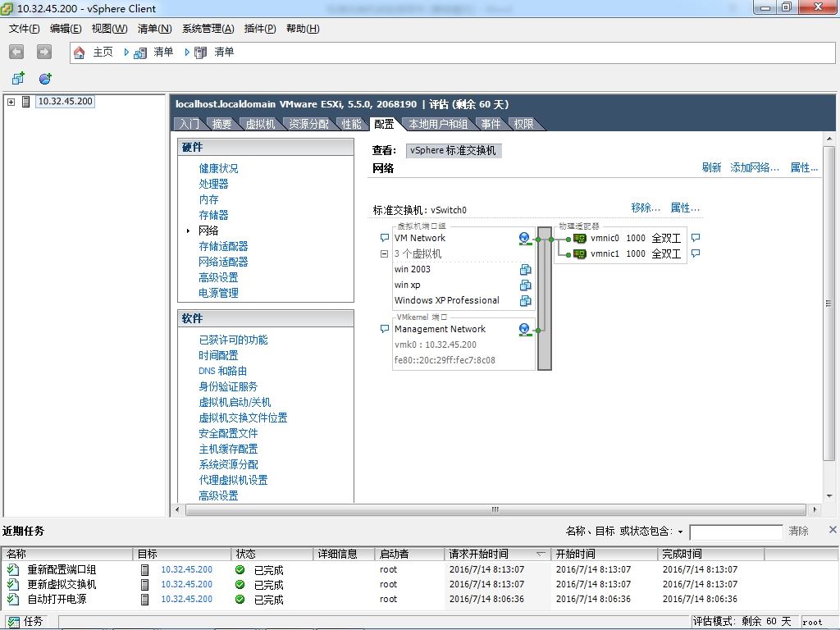Open the vmnic0 info callout icon

pos(696,238)
